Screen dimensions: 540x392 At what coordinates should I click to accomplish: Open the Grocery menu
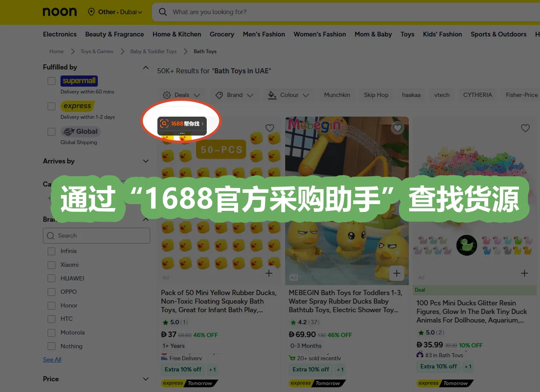(222, 34)
